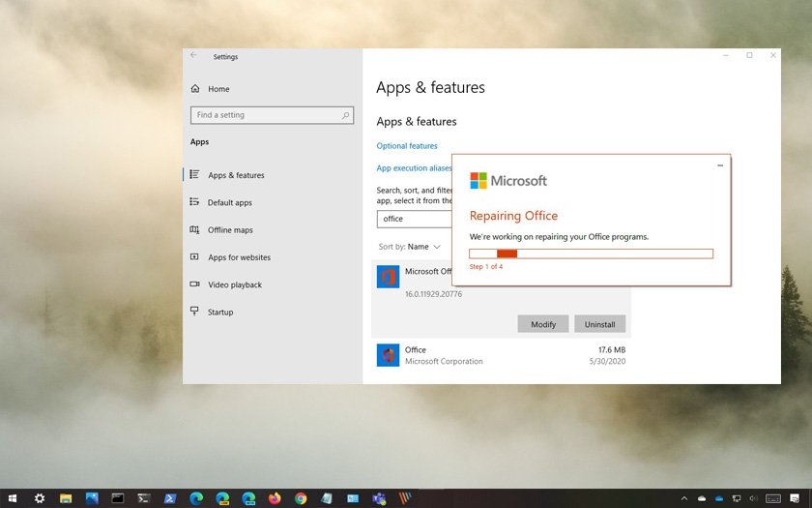Go to Default apps section
812x508 pixels.
tap(229, 203)
